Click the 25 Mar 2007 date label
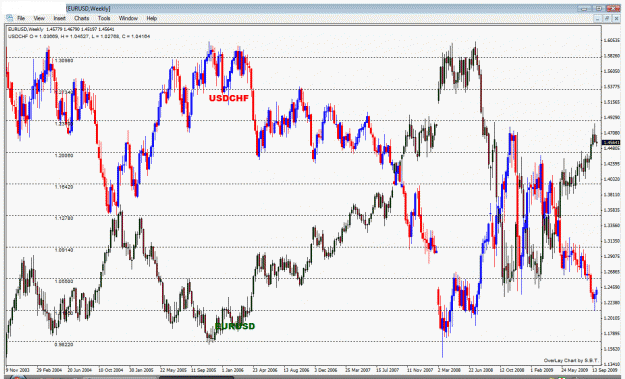Image resolution: width=625 pixels, height=379 pixels. (358, 370)
